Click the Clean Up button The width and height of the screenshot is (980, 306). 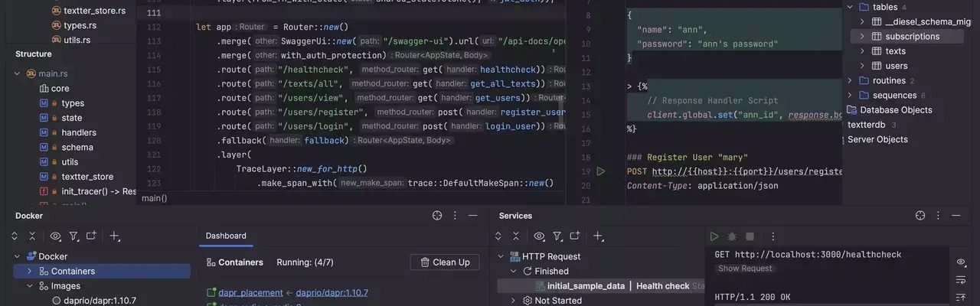click(x=445, y=262)
